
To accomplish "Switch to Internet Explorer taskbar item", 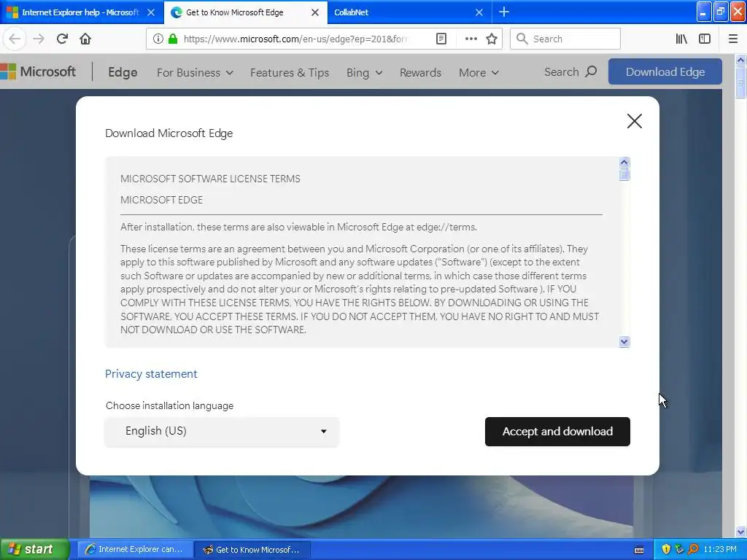I will (x=135, y=549).
